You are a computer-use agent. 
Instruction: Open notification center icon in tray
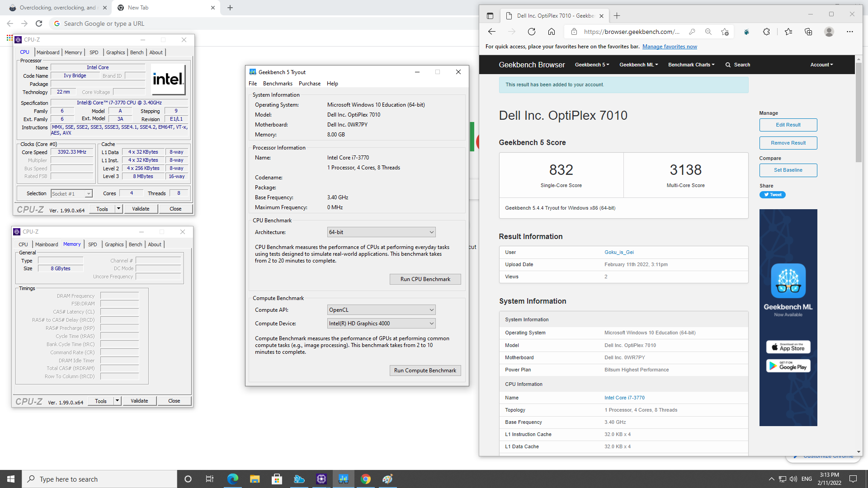[853, 479]
